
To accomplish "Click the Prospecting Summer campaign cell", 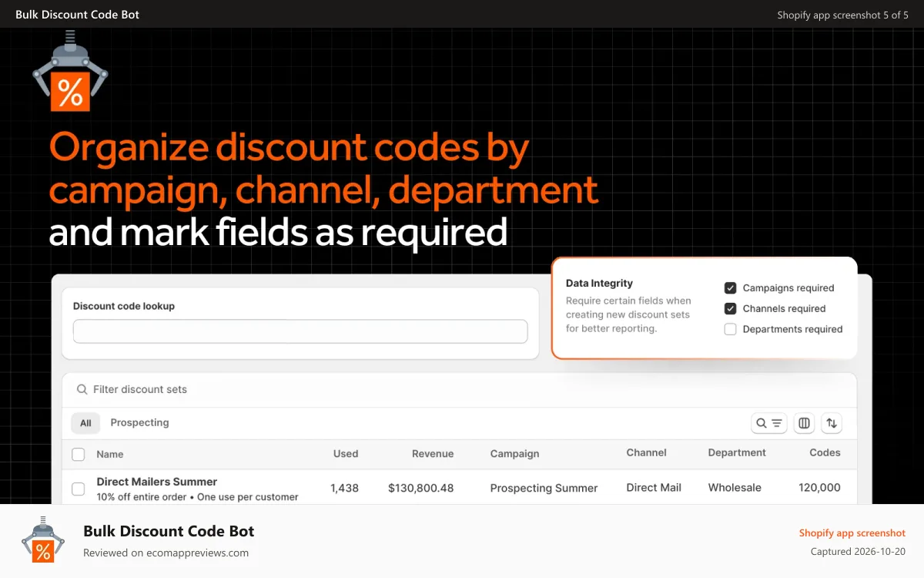I will [x=544, y=488].
